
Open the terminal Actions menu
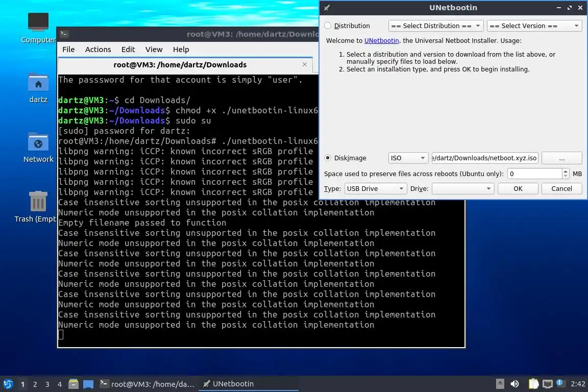click(x=98, y=50)
